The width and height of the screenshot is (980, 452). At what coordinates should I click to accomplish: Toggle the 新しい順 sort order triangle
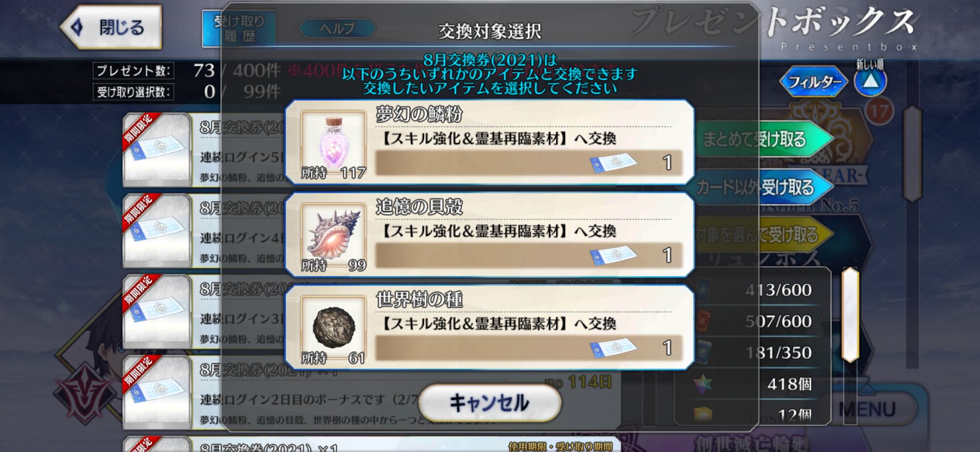point(870,81)
